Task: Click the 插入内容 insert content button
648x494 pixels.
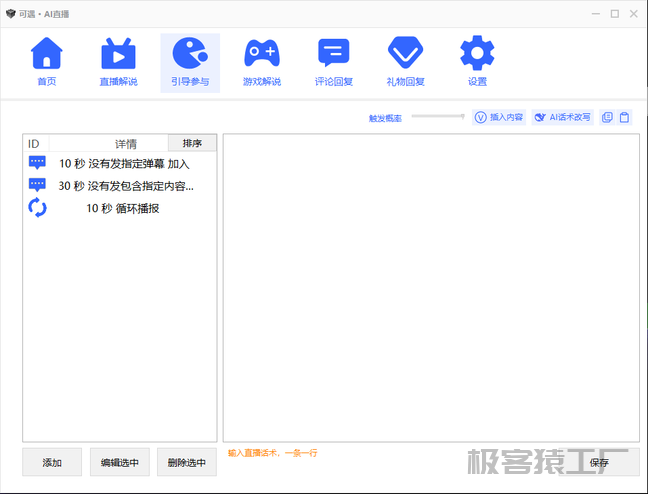Action: coord(499,117)
